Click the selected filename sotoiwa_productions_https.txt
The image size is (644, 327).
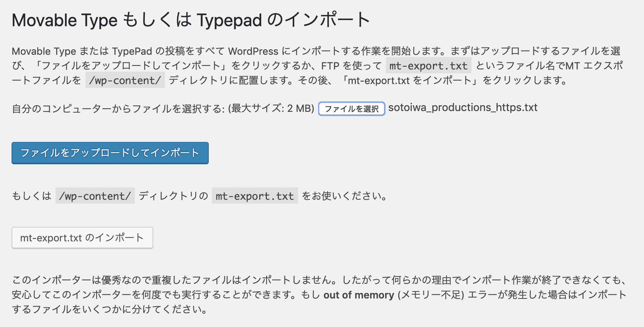pyautogui.click(x=463, y=108)
